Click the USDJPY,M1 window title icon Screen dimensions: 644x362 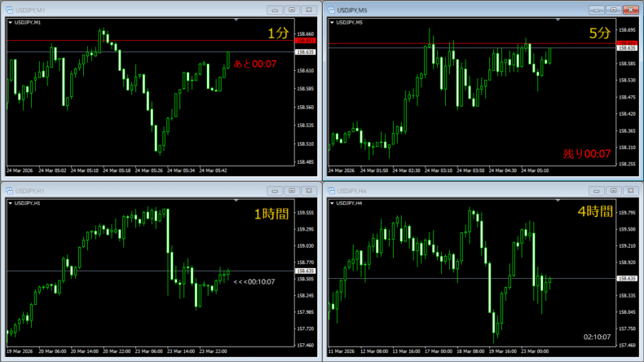pos(8,10)
